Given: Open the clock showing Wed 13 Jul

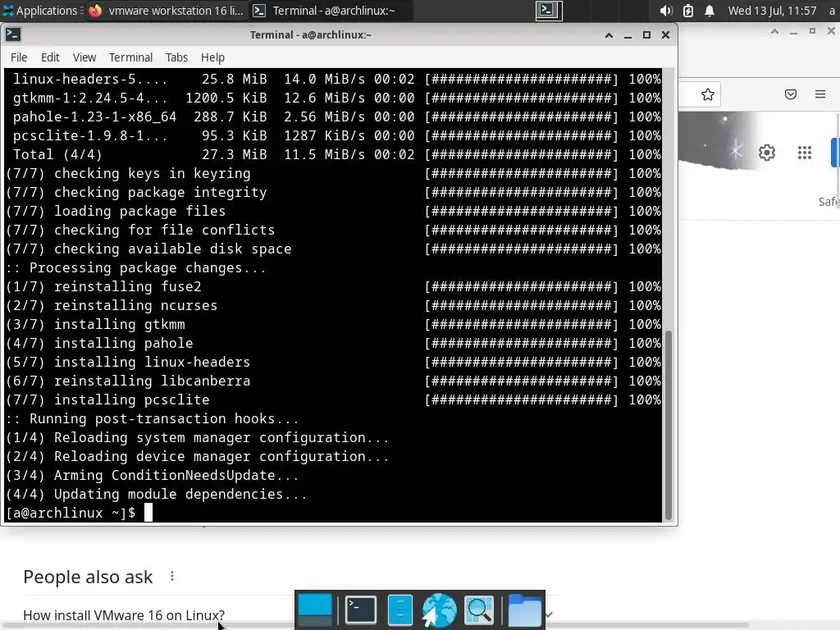Looking at the screenshot, I should [x=772, y=10].
